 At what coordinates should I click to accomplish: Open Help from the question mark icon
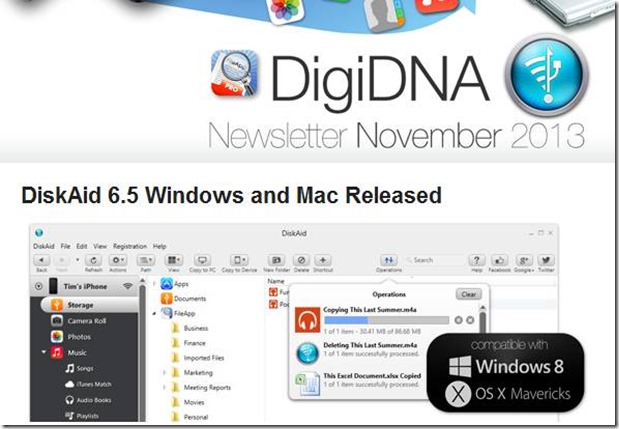(476, 260)
